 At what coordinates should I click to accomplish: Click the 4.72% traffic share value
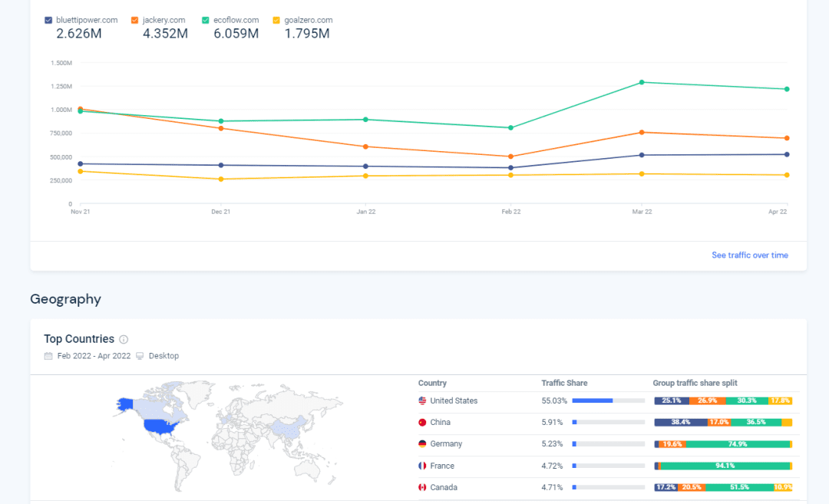(x=552, y=466)
